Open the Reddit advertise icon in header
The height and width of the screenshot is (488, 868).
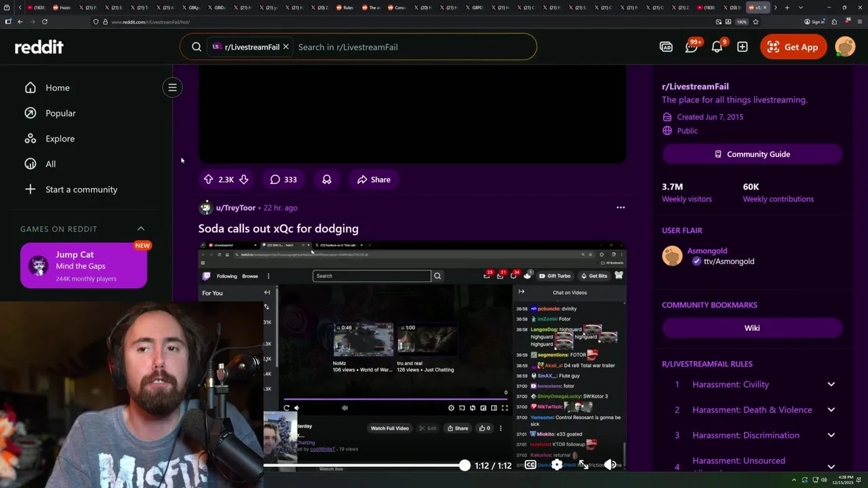(666, 47)
